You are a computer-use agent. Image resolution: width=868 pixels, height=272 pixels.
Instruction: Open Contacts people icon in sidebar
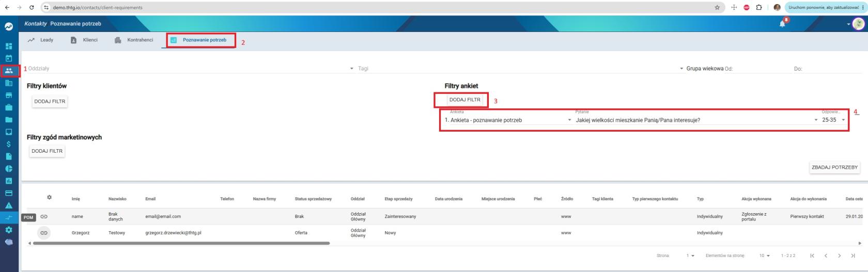[9, 71]
